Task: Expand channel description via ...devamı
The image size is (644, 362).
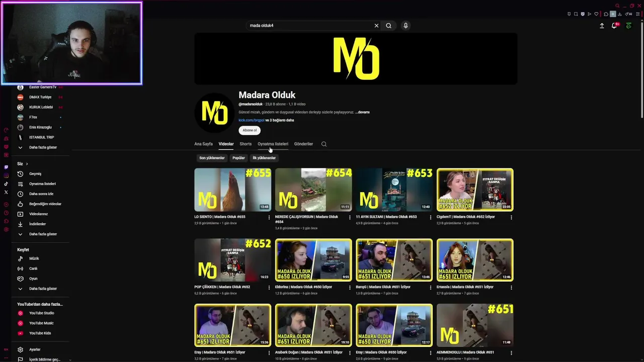Action: [362, 112]
